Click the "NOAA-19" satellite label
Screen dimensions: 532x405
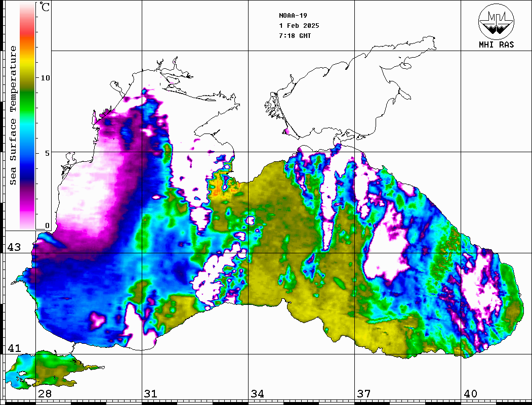click(293, 16)
